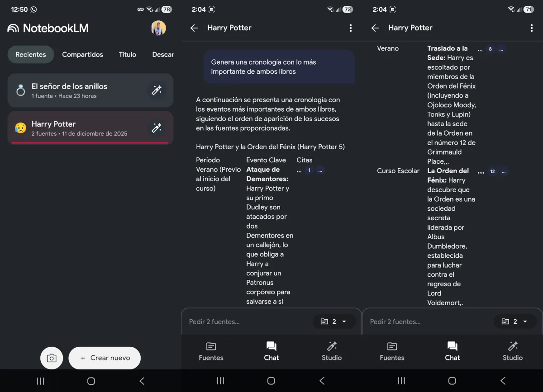Tap the magic wand icon on Harry Potter notebook
The image size is (543, 392).
point(157,128)
